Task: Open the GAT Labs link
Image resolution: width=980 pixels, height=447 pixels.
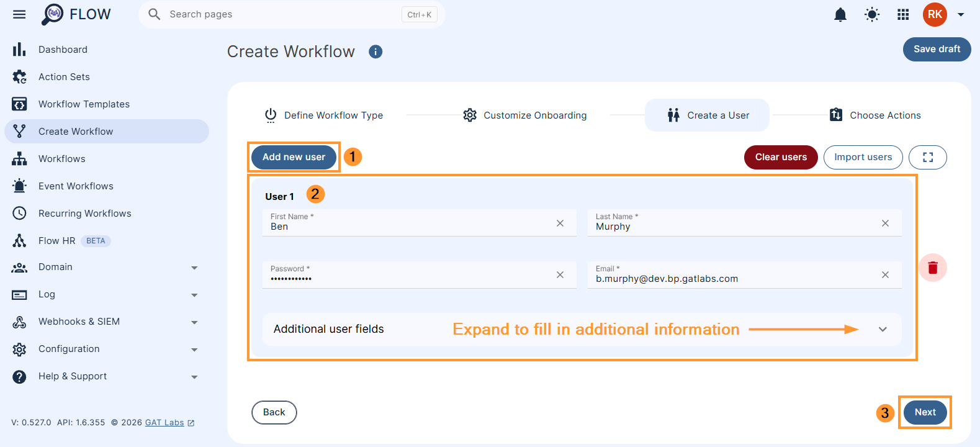Action: pyautogui.click(x=164, y=423)
